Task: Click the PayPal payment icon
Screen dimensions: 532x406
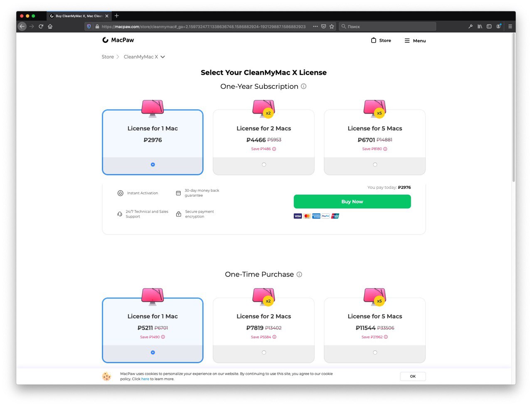Action: tap(326, 216)
